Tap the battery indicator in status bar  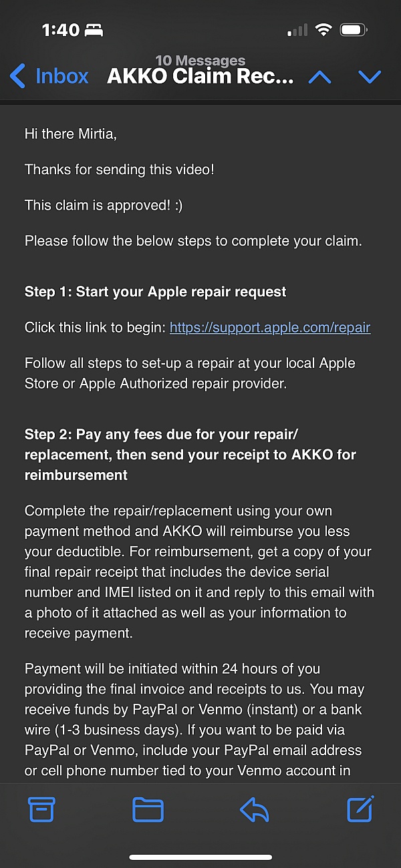[354, 30]
